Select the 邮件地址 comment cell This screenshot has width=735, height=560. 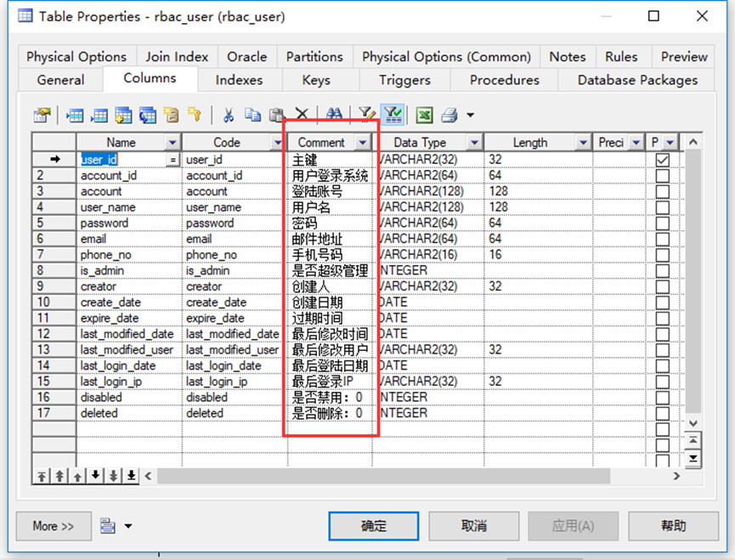330,239
